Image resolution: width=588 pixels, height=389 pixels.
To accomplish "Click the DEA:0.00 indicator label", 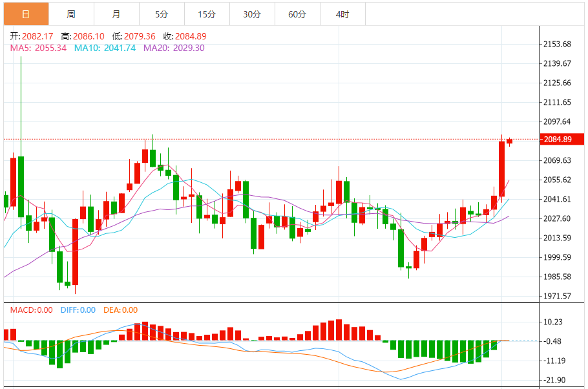I will tap(121, 310).
